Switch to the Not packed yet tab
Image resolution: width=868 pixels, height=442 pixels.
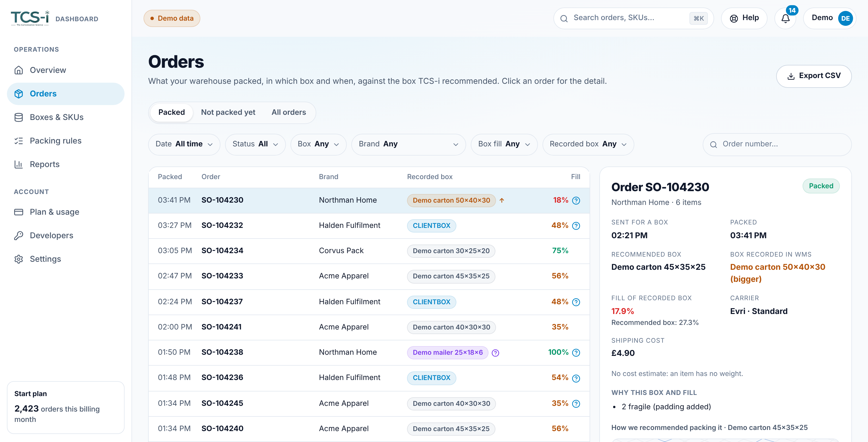[x=228, y=112]
